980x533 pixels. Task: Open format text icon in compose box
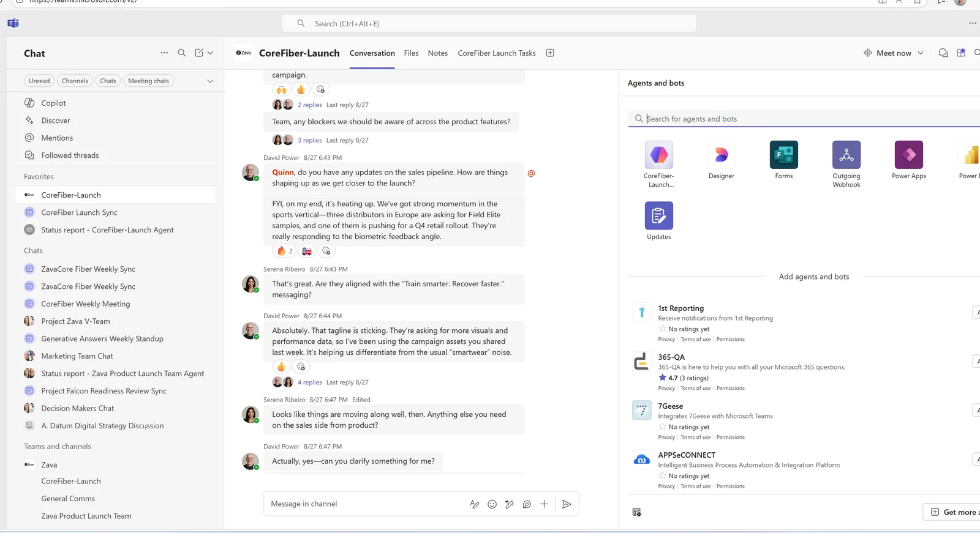click(x=474, y=504)
